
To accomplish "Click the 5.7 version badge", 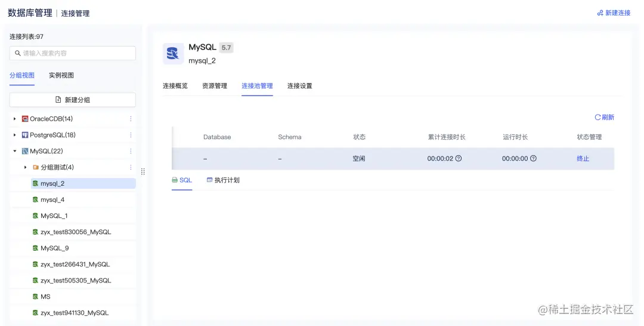I will pos(227,48).
